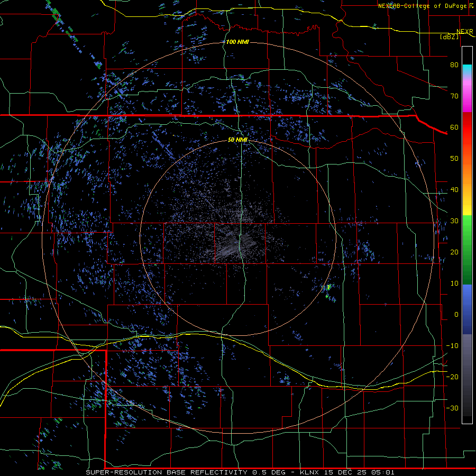Click the 20 value on the dBZ scale

point(454,252)
